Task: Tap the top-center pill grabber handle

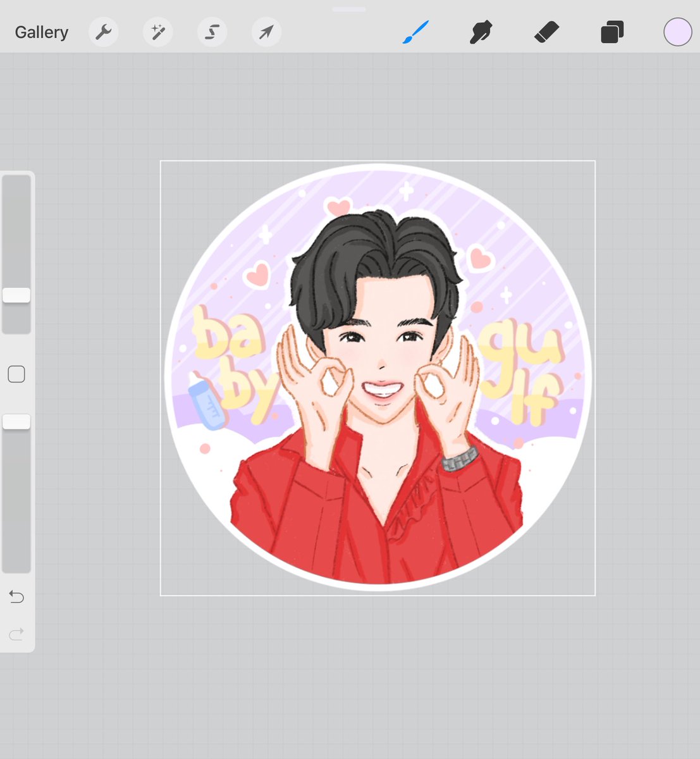Action: pyautogui.click(x=349, y=9)
